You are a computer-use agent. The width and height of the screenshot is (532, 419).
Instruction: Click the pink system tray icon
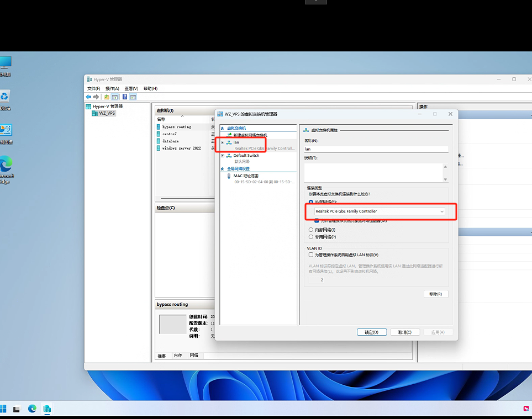click(x=526, y=409)
